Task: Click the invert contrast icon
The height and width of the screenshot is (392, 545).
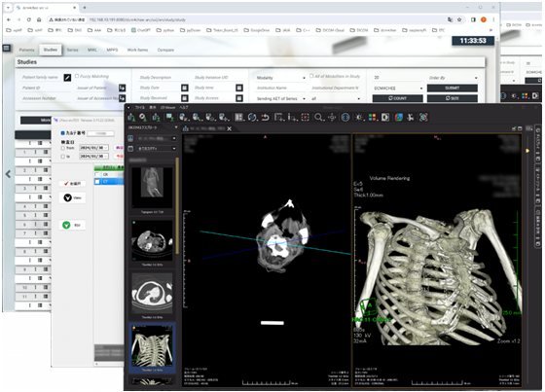Action: click(x=385, y=118)
